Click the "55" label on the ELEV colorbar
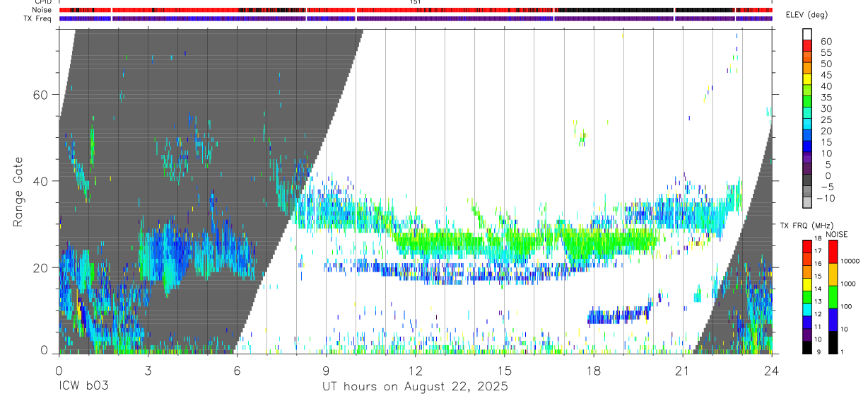 (826, 53)
